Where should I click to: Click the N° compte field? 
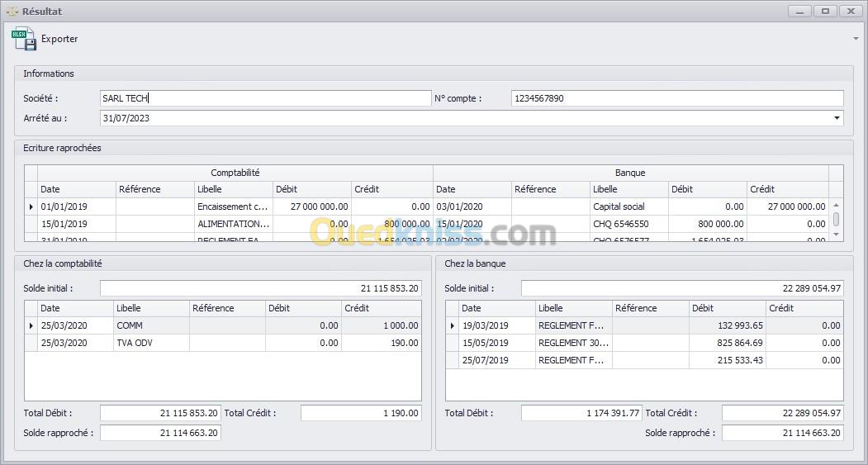(x=676, y=98)
